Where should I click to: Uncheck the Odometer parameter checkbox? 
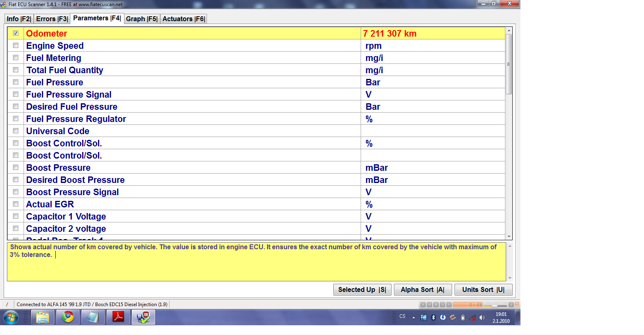pos(15,33)
